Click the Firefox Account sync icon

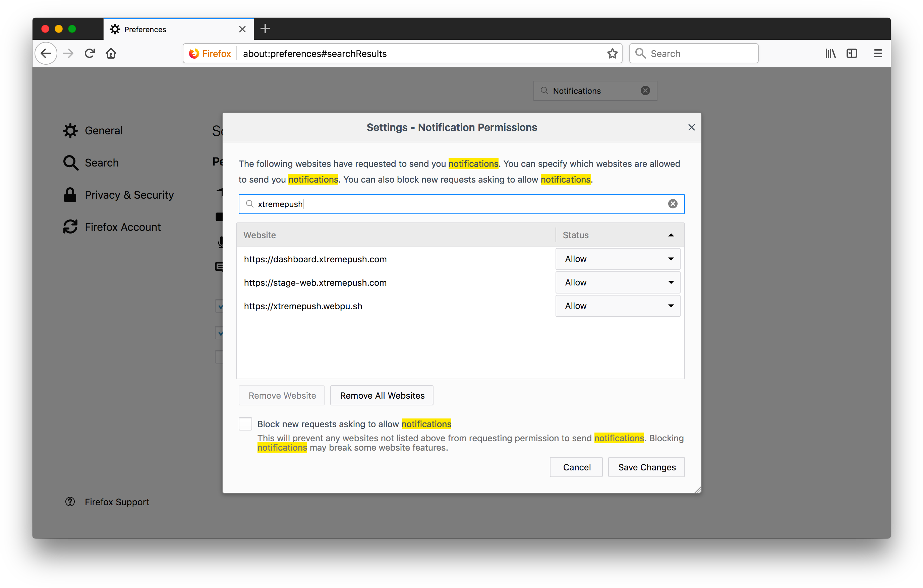[x=70, y=227]
